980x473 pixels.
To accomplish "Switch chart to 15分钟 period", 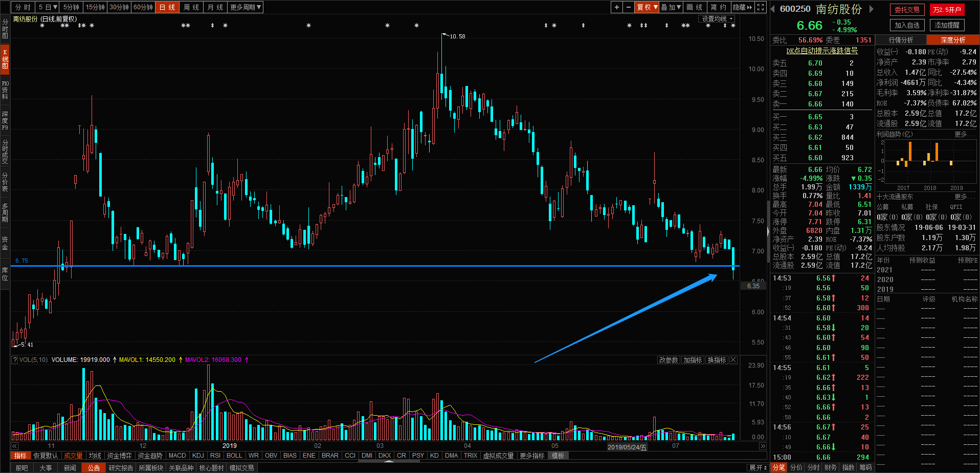I will click(x=95, y=7).
